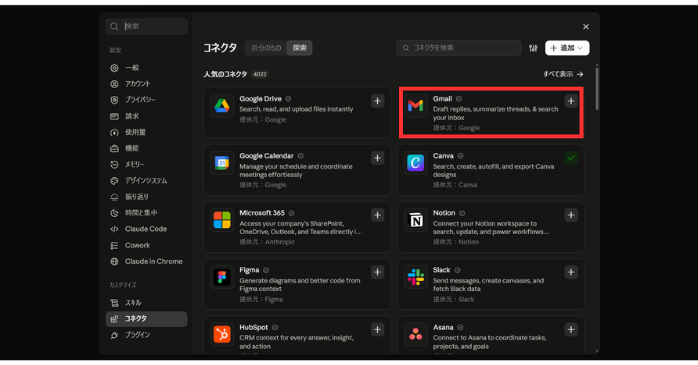This screenshot has width=698, height=365.
Task: Click the Notion logo icon
Action: 415,220
